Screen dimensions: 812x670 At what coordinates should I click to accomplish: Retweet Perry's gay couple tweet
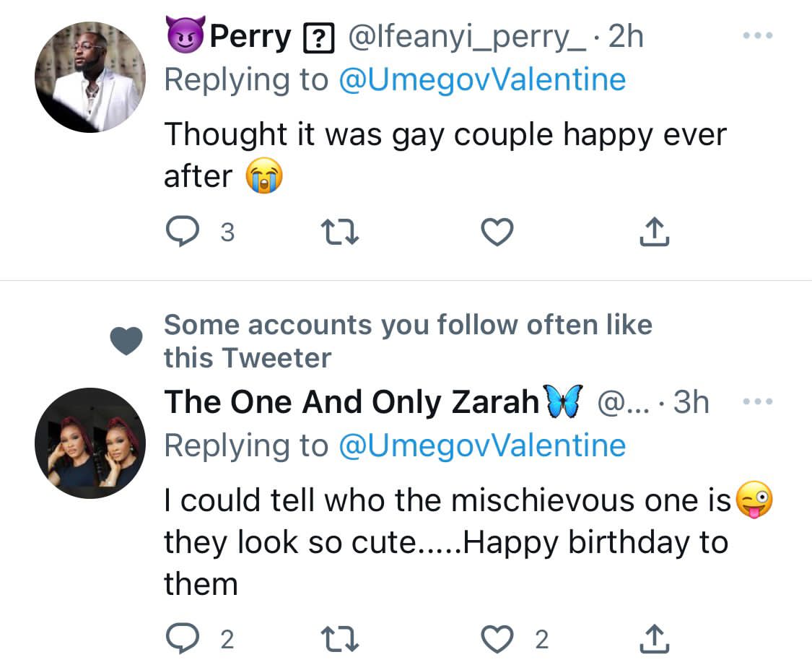[339, 232]
